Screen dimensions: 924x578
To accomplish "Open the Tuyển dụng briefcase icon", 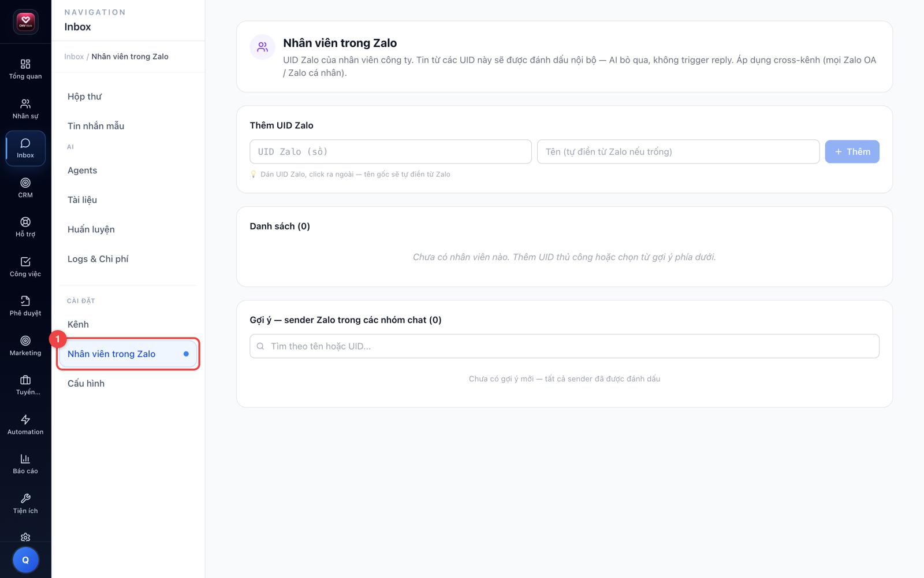I will (25, 380).
